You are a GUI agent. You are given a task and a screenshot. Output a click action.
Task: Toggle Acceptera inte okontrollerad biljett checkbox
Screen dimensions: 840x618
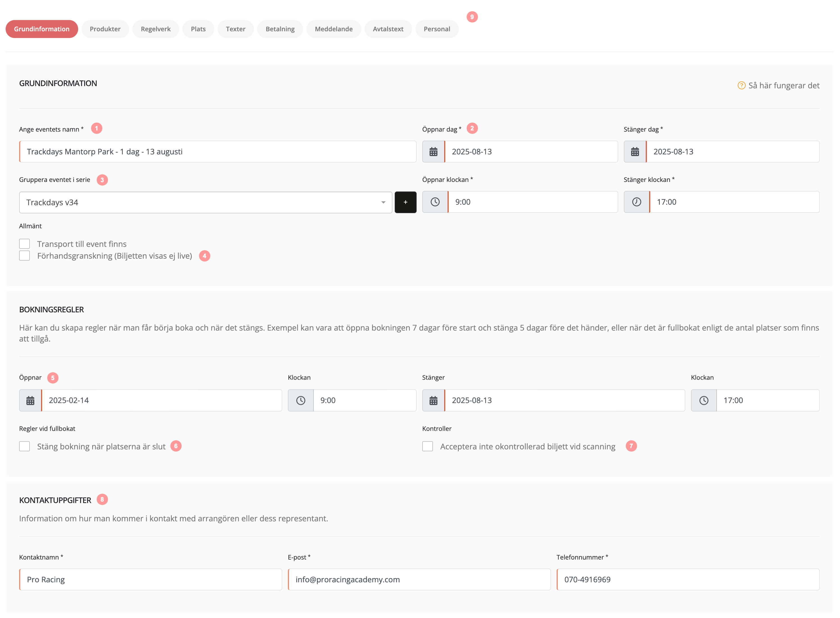pyautogui.click(x=427, y=446)
